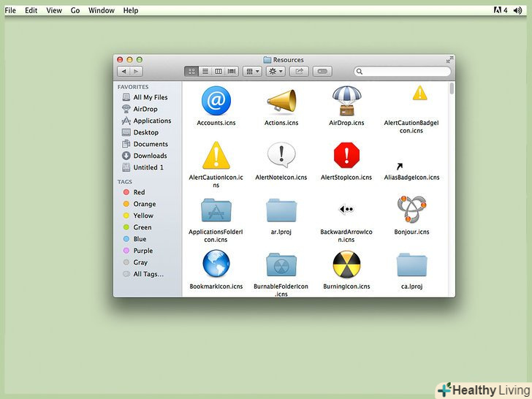Image resolution: width=532 pixels, height=399 pixels.
Task: Click the Share toolbar button
Action: pyautogui.click(x=299, y=72)
